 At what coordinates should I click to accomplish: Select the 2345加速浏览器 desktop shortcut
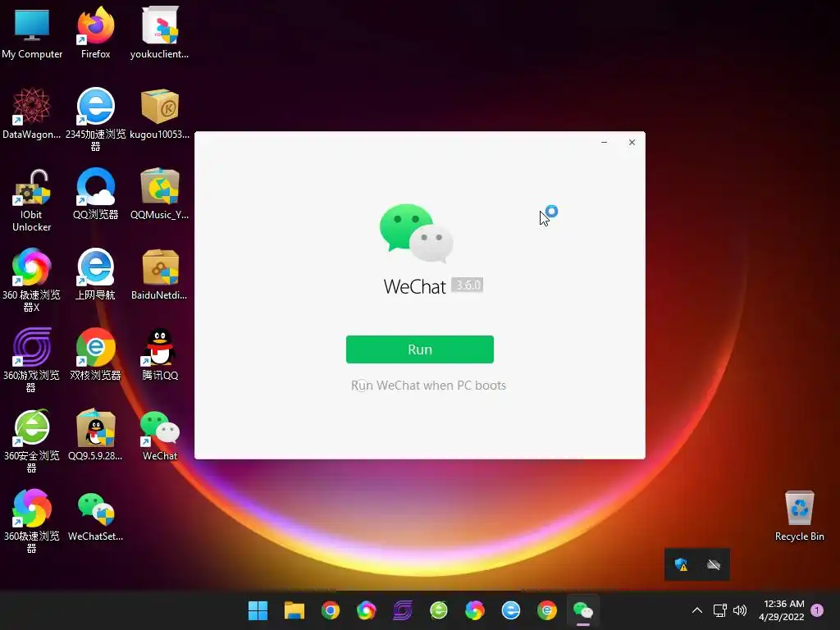point(95,119)
